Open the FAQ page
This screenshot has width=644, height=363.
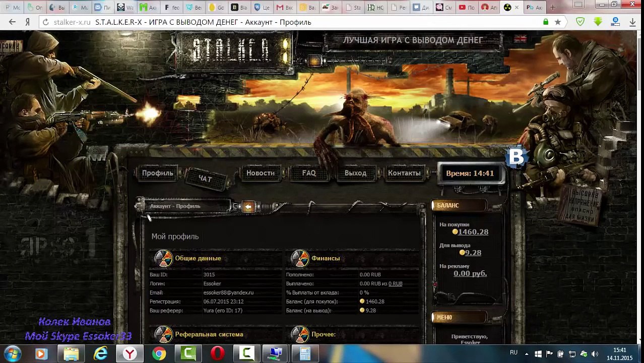309,173
